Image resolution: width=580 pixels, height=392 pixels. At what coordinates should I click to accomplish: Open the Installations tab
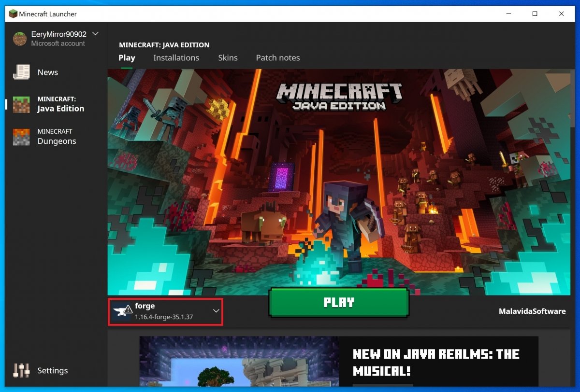[x=176, y=57]
